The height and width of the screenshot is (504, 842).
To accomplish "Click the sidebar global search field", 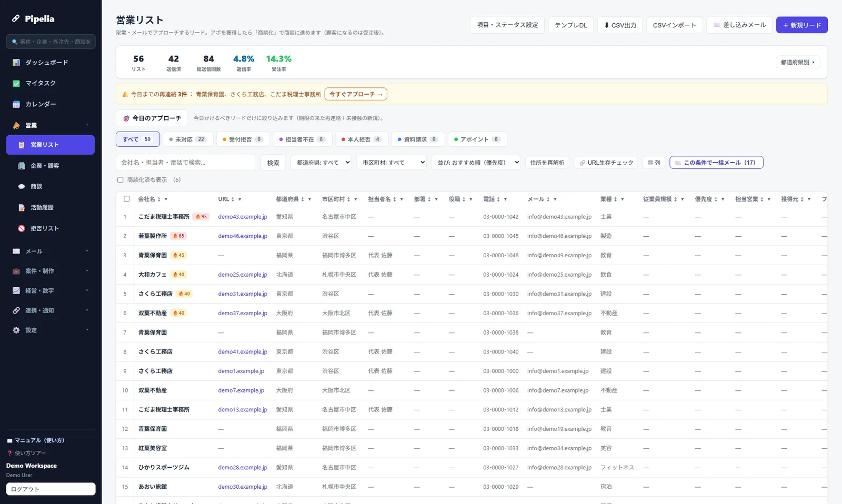I will 51,42.
